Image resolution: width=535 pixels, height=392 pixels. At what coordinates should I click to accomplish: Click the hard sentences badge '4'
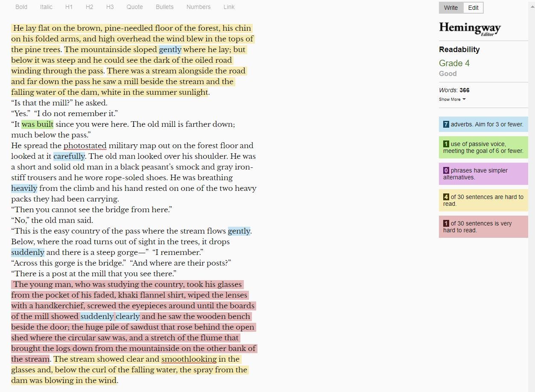click(x=446, y=197)
